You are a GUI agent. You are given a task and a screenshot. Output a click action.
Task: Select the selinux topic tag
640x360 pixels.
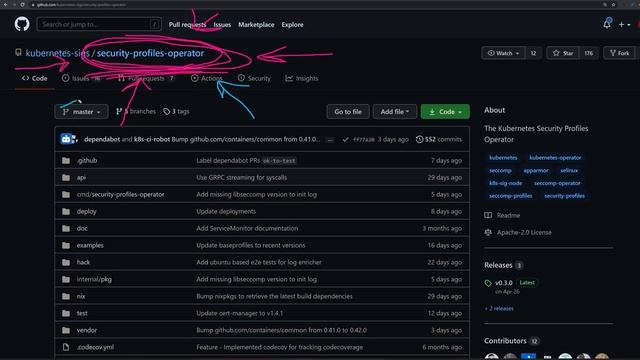[569, 170]
